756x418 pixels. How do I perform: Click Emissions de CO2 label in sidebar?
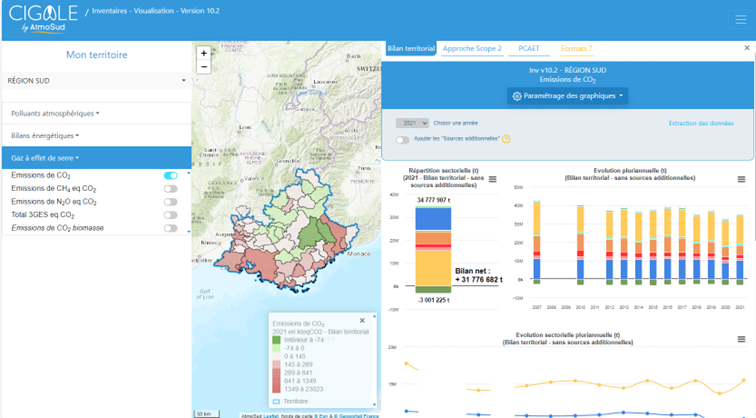pos(41,175)
